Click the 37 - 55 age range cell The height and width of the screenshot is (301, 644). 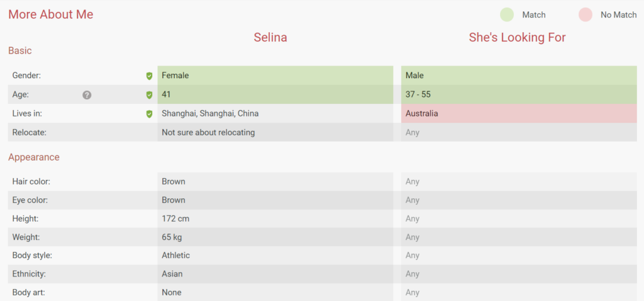point(418,94)
